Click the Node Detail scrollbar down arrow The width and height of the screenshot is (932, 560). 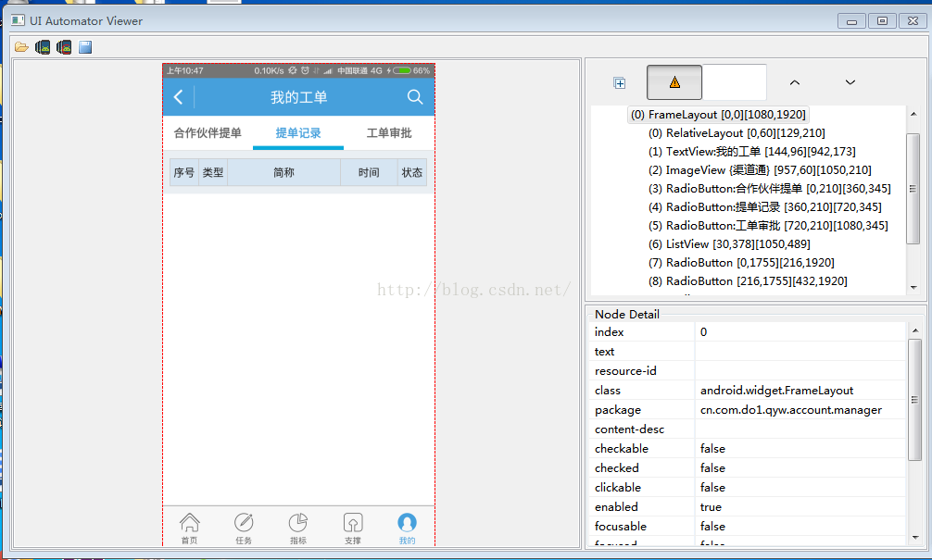coord(915,538)
